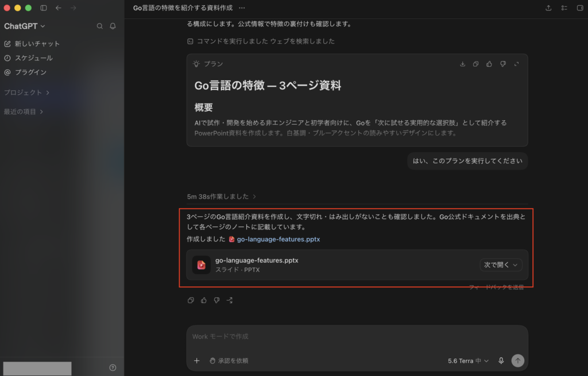The height and width of the screenshot is (376, 588).
Task: Open help question mark icon
Action: pyautogui.click(x=113, y=368)
